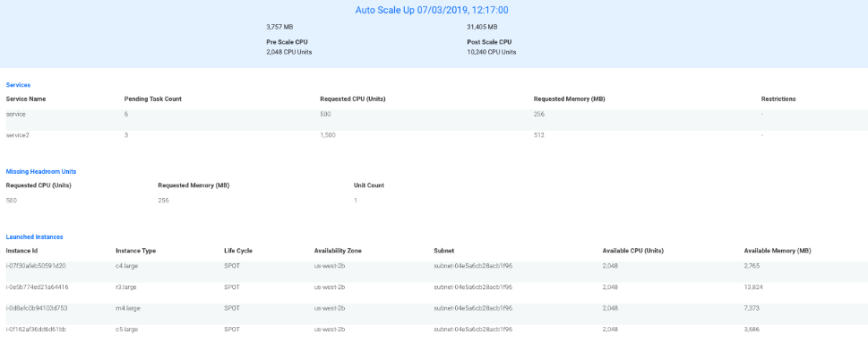Select us-west-2b zone in m4.large row
This screenshot has width=868, height=352.
click(x=330, y=308)
